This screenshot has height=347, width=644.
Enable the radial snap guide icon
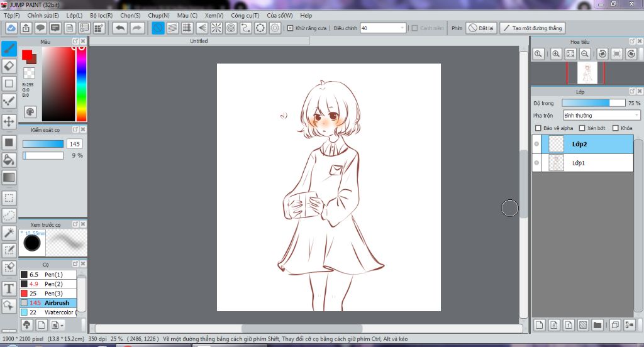[216, 28]
